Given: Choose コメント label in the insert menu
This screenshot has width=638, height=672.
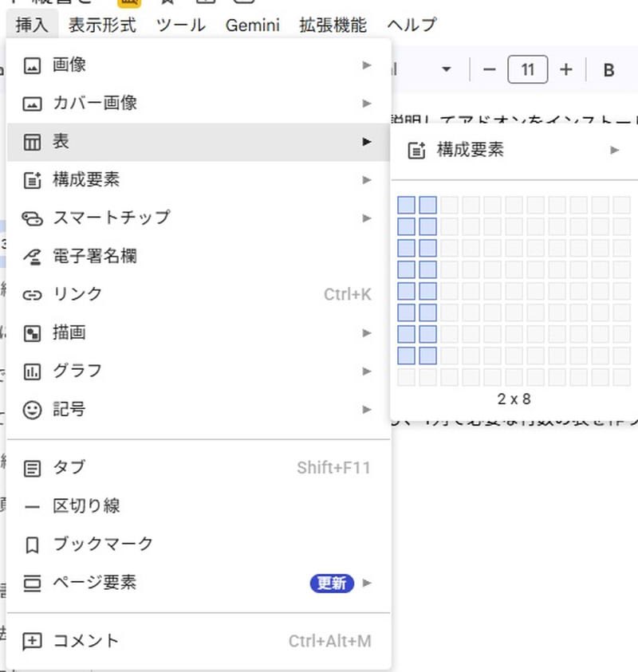Looking at the screenshot, I should point(86,641).
